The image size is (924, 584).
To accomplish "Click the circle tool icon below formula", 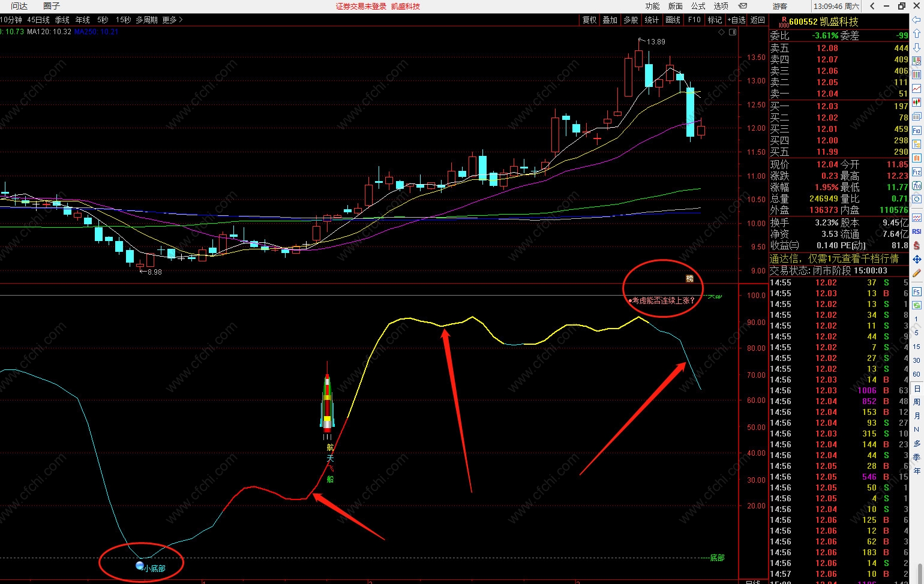I will click(x=916, y=199).
